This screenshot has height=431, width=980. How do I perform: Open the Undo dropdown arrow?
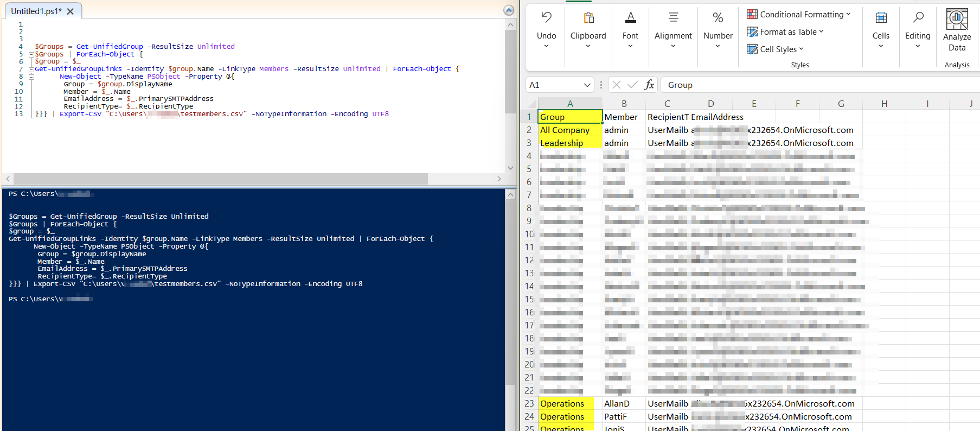[x=546, y=46]
